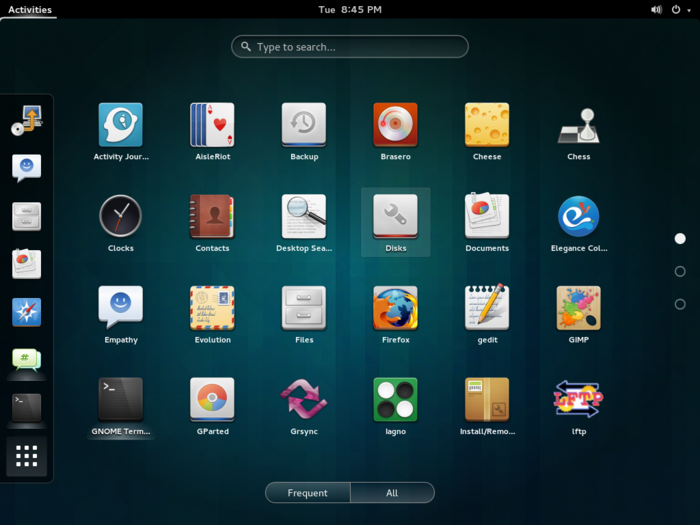Switch to the All tab

[392, 492]
